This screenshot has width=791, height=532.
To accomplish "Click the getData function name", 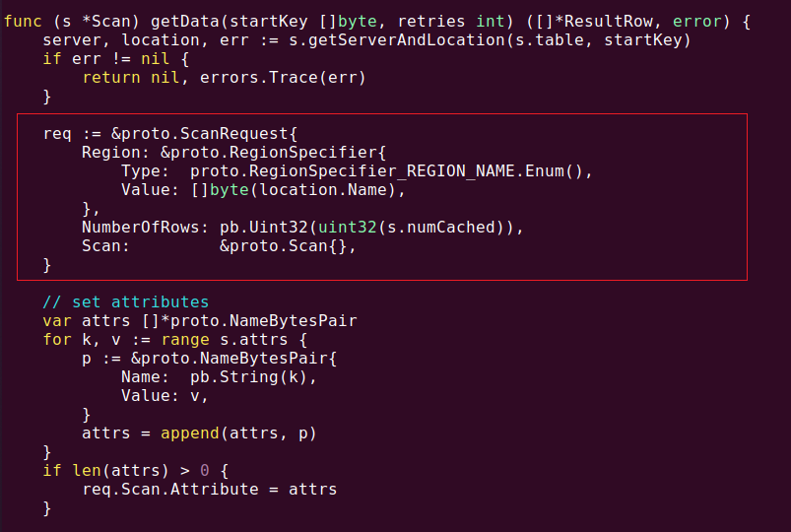I will click(185, 22).
